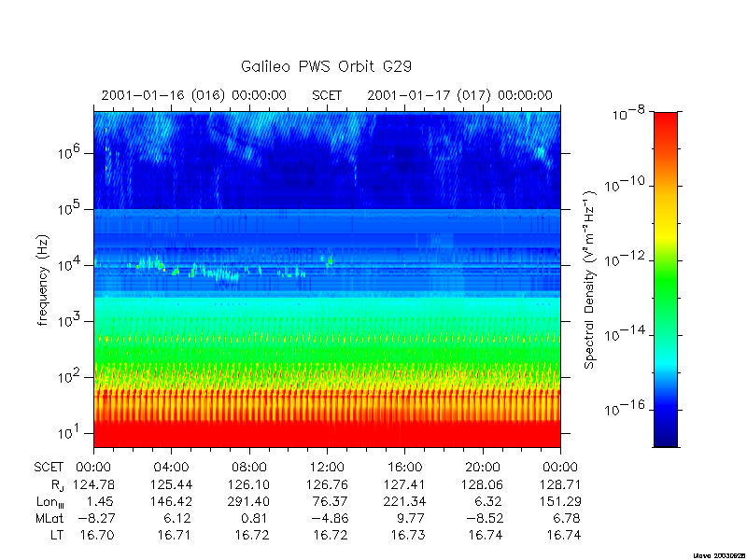Click RJ value 126.76
This screenshot has height=560, width=747.
click(x=327, y=484)
